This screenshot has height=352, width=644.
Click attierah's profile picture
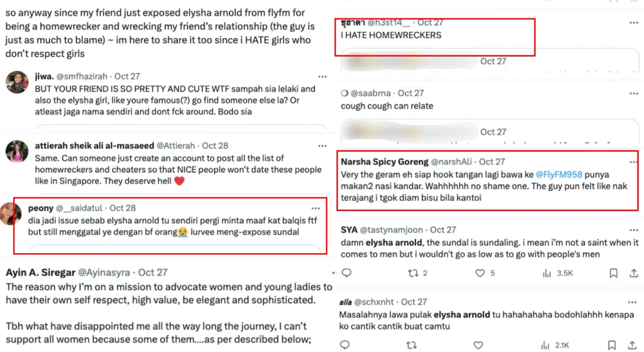tap(17, 151)
